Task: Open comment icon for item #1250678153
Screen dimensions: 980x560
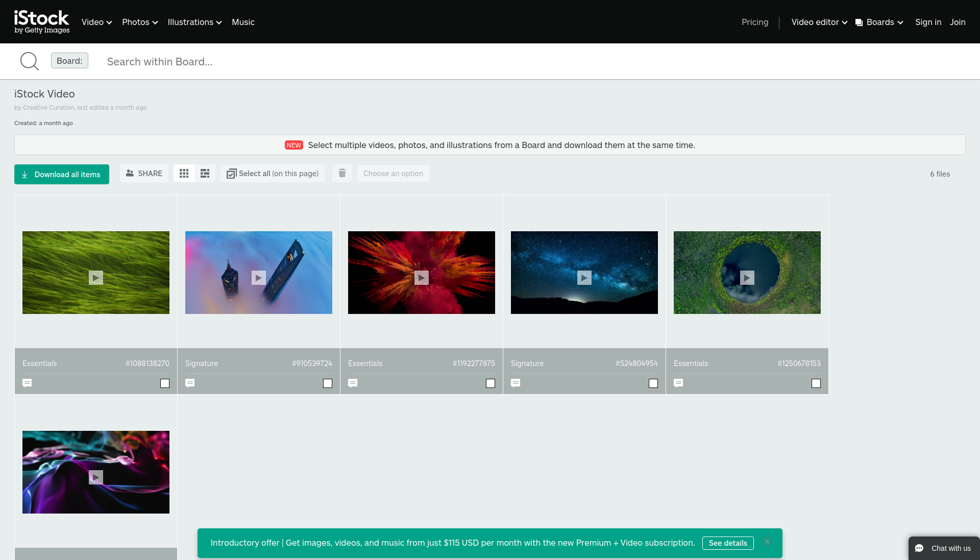Action: [x=678, y=383]
